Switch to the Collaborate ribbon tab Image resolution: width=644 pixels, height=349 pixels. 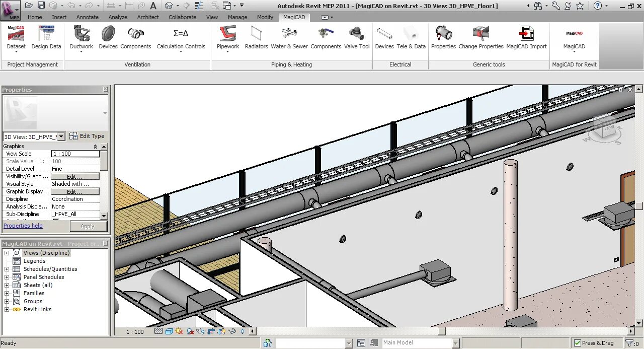(183, 17)
